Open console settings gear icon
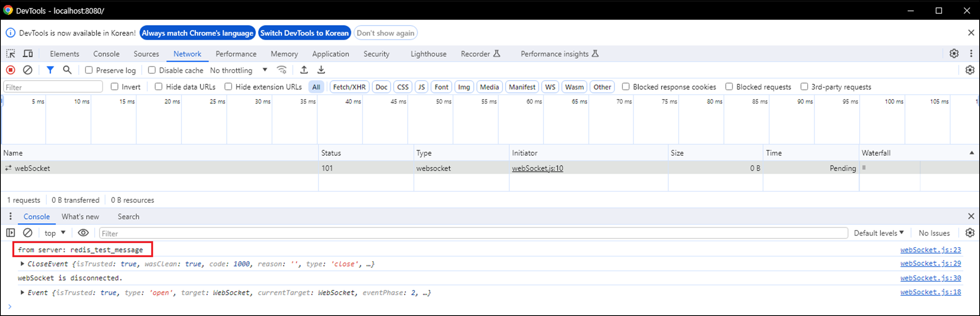 pos(970,233)
